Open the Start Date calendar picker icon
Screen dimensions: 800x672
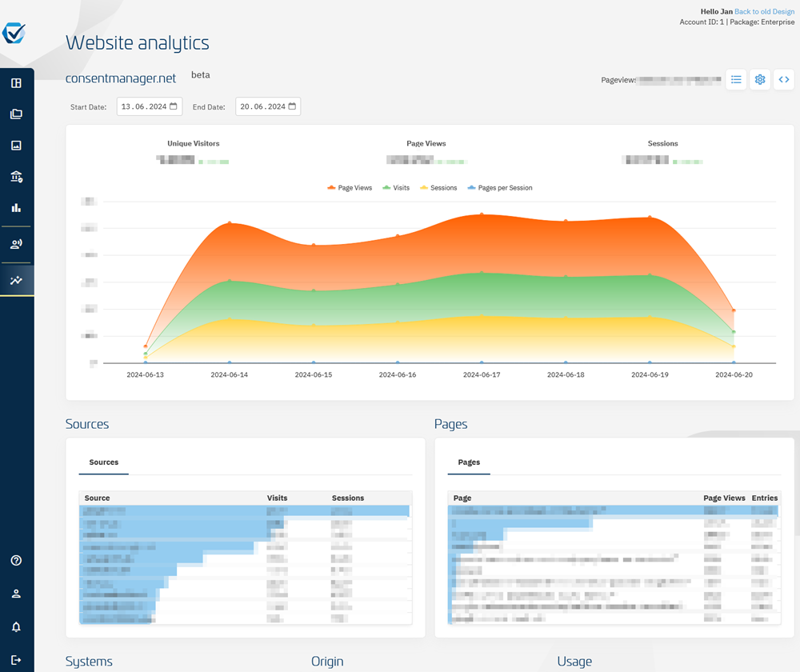tap(174, 106)
